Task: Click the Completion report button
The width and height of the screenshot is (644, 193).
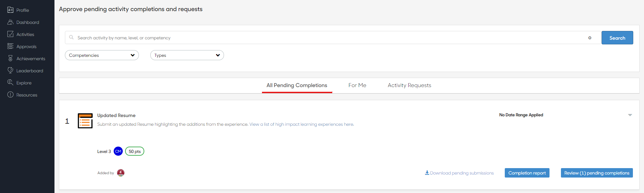Action: 527,173
